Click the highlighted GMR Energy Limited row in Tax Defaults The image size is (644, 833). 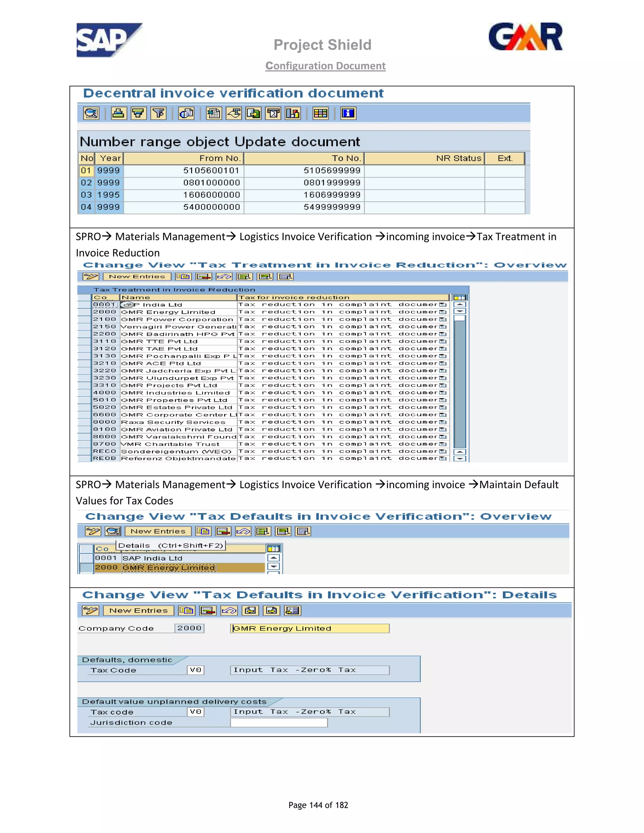point(180,567)
